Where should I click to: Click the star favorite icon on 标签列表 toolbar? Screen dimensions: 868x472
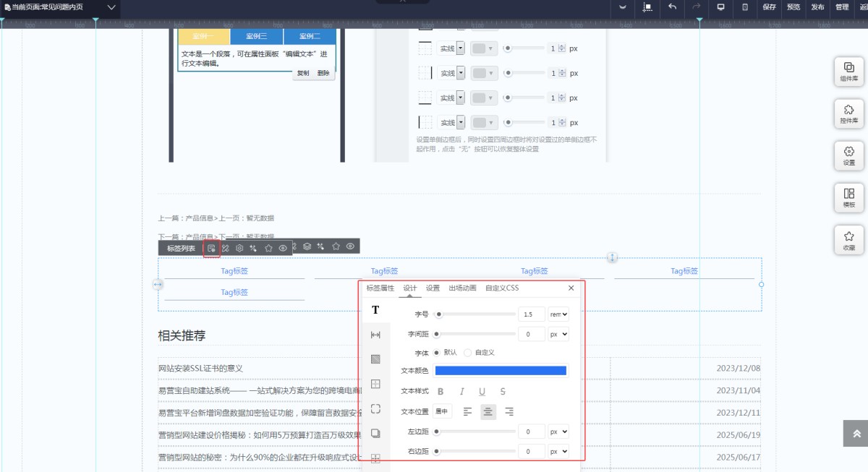click(x=268, y=248)
